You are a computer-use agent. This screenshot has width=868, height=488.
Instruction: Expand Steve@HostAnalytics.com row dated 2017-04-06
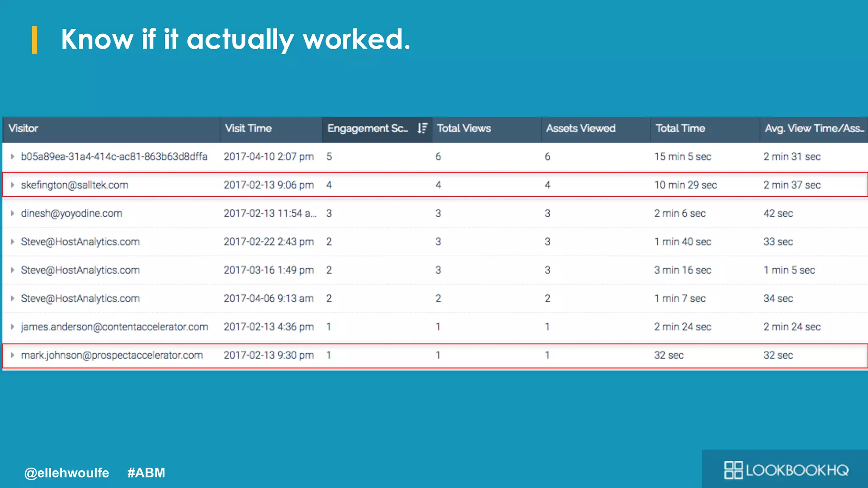coord(12,299)
